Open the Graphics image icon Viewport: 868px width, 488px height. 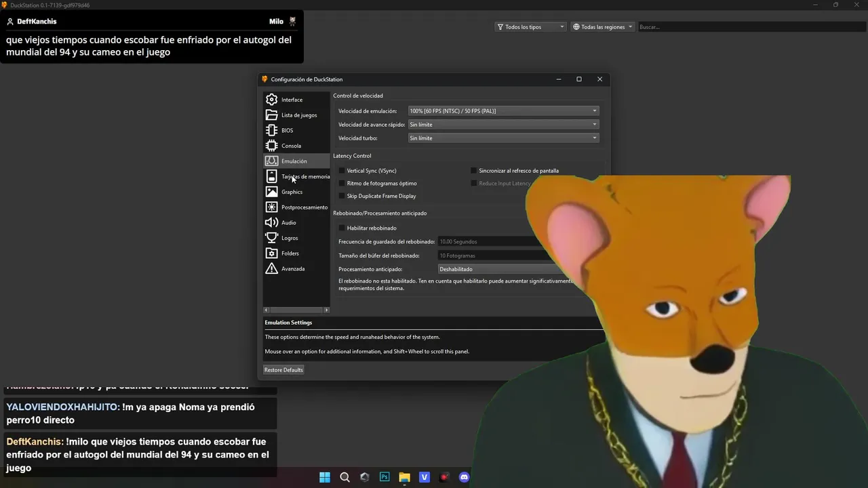(x=271, y=192)
